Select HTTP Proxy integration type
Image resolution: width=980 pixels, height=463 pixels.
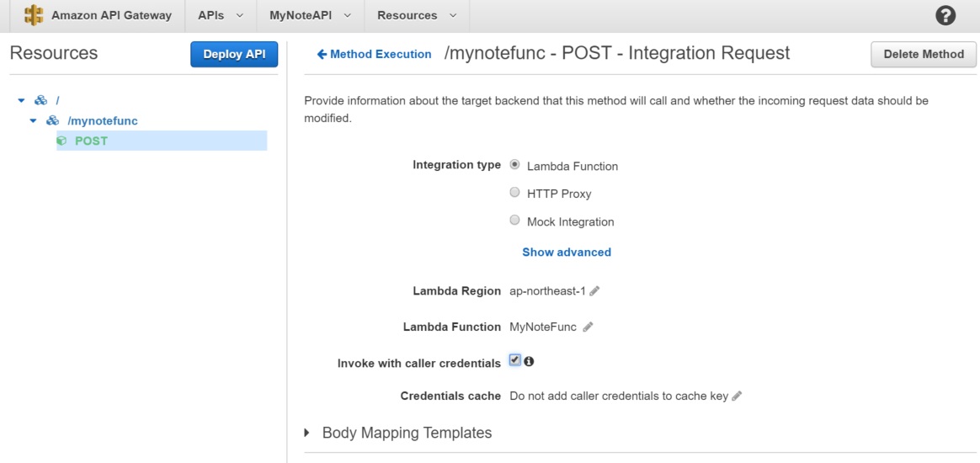515,193
